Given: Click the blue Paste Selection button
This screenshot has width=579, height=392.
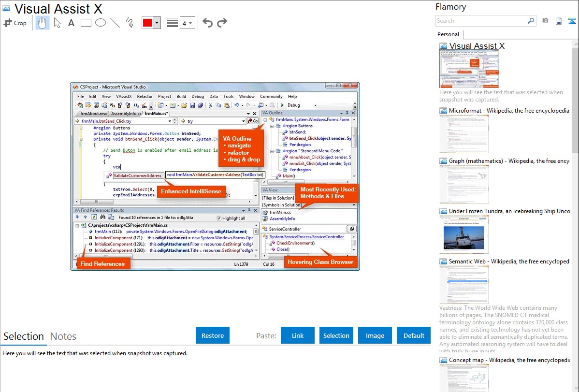Looking at the screenshot, I should pyautogui.click(x=336, y=335).
